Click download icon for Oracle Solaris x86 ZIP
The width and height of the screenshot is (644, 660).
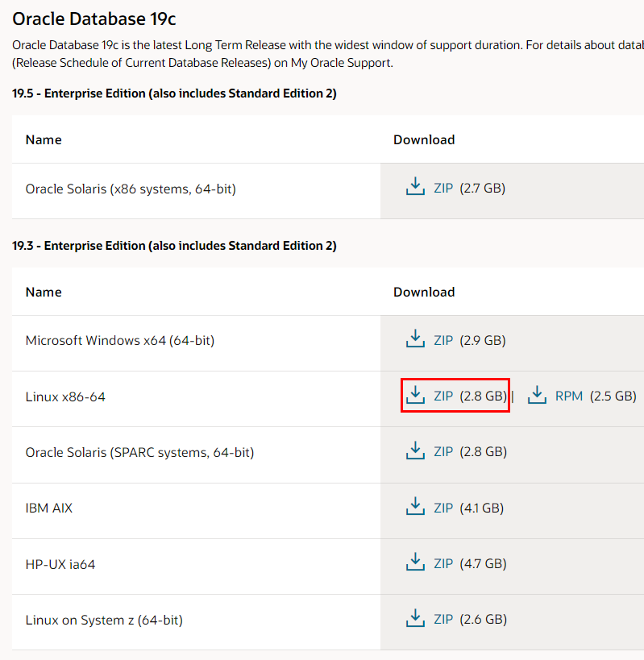click(415, 186)
